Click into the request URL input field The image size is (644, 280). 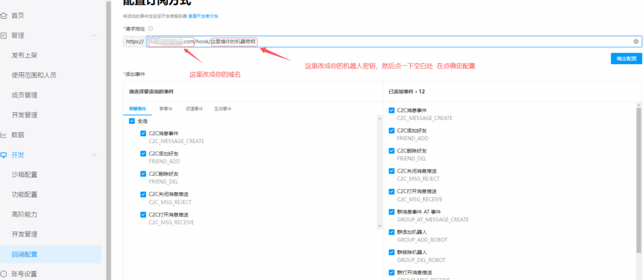[440, 42]
